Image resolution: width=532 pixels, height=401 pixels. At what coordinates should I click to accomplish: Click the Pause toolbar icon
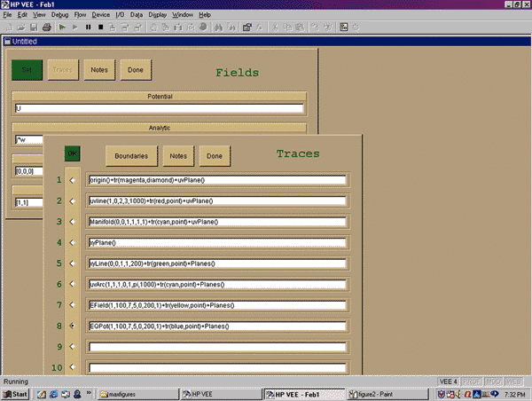pos(88,28)
